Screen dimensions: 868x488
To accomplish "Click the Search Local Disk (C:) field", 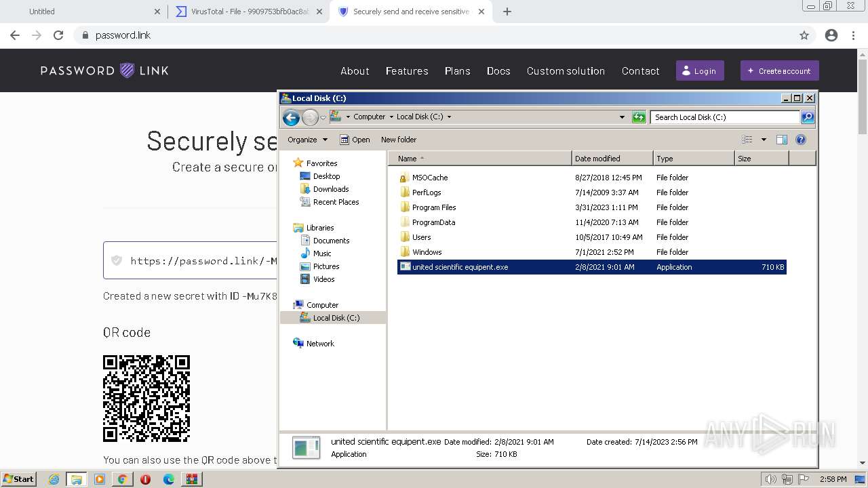I will [x=725, y=117].
